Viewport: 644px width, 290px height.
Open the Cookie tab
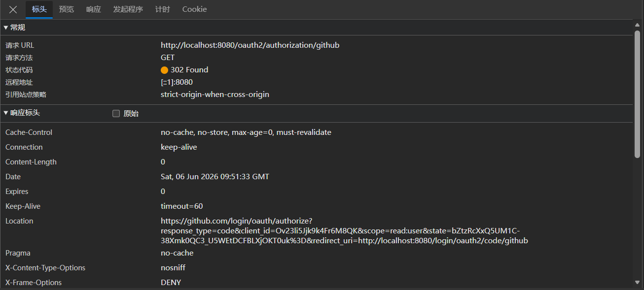pyautogui.click(x=194, y=9)
